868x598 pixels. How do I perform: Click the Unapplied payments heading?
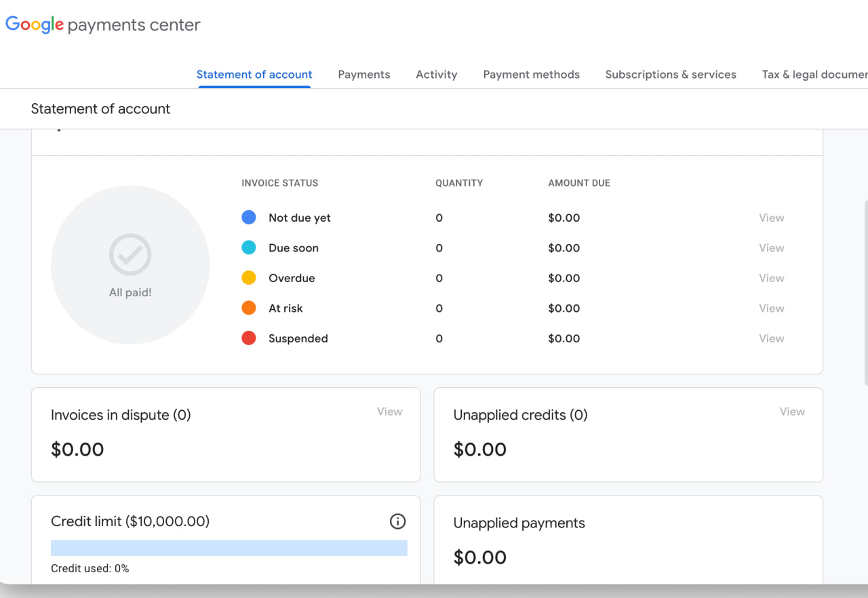click(519, 523)
